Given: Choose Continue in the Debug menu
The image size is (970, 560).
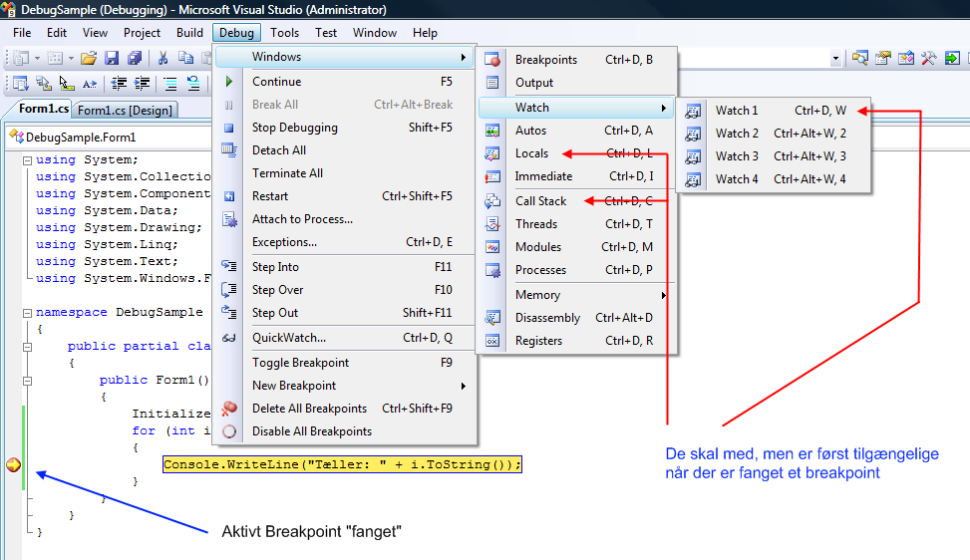Looking at the screenshot, I should pos(345,82).
